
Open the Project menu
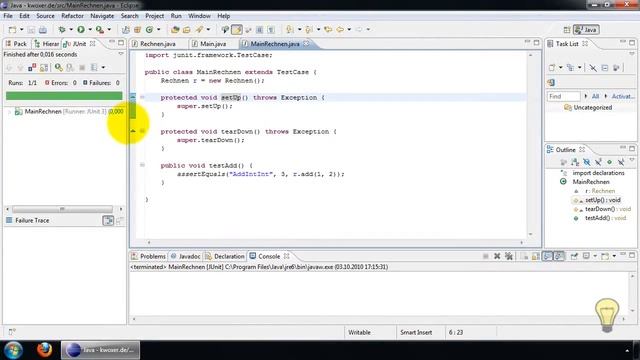(154, 16)
